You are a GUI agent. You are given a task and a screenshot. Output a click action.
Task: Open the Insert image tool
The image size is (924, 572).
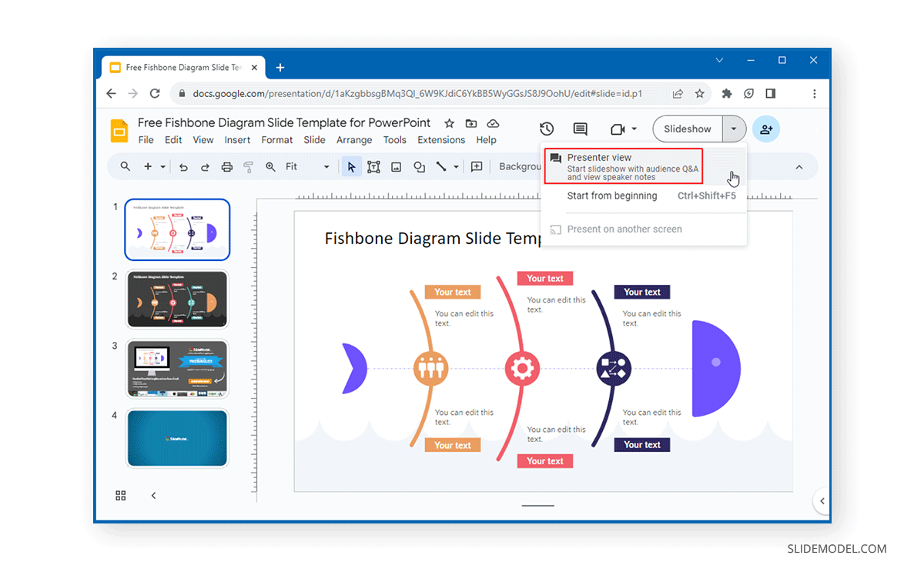tap(397, 166)
